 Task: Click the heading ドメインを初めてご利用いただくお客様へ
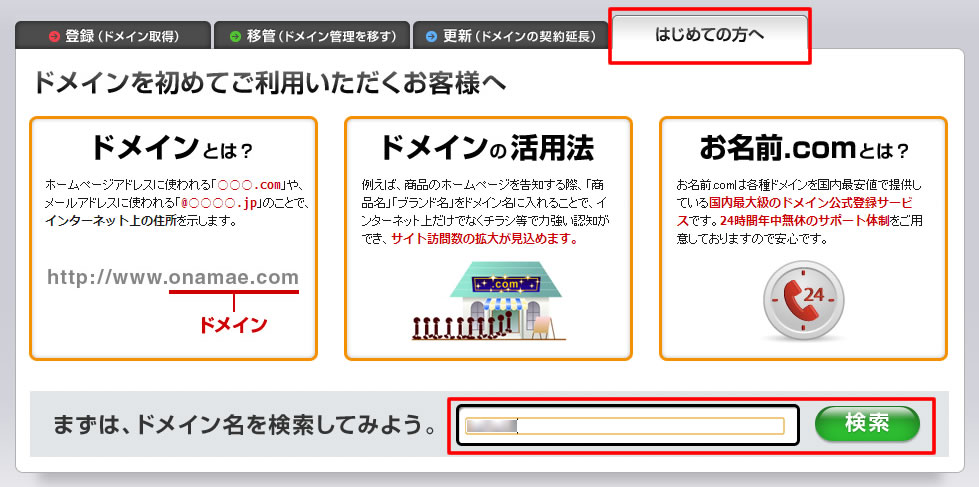[x=269, y=83]
